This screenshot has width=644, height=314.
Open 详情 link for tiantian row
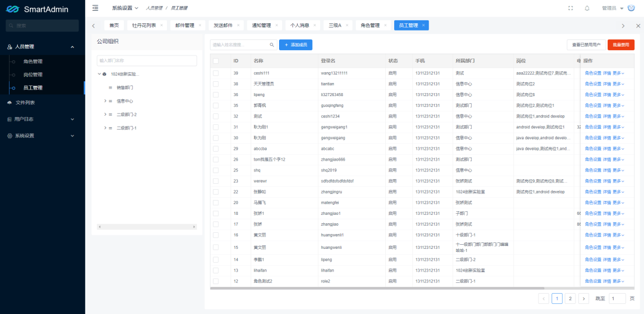pyautogui.click(x=606, y=84)
